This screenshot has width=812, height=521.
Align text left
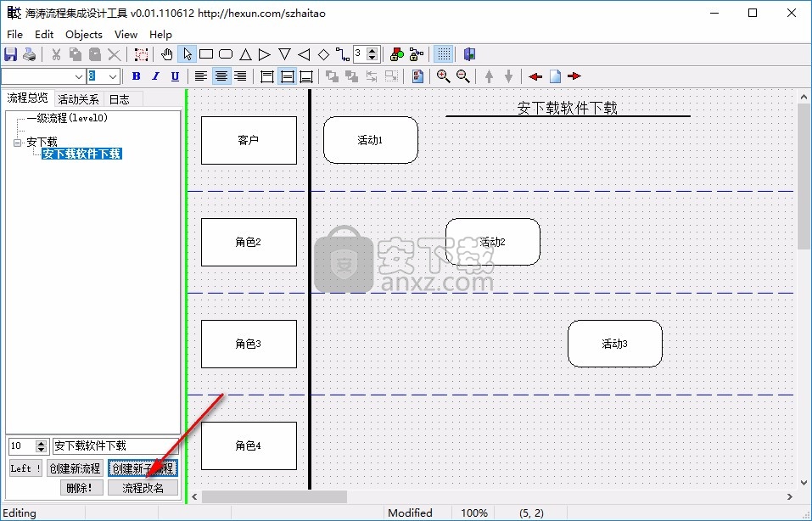pyautogui.click(x=201, y=76)
